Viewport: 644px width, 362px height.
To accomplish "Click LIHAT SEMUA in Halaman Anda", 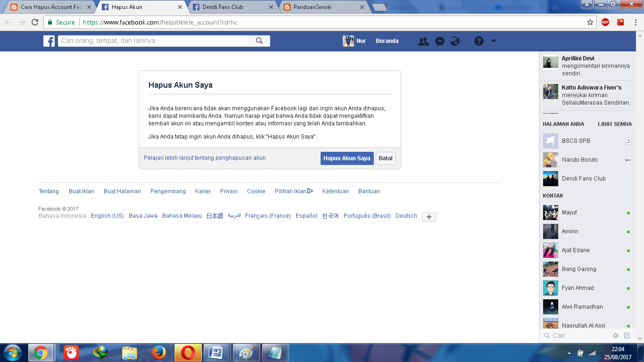I will tap(615, 124).
